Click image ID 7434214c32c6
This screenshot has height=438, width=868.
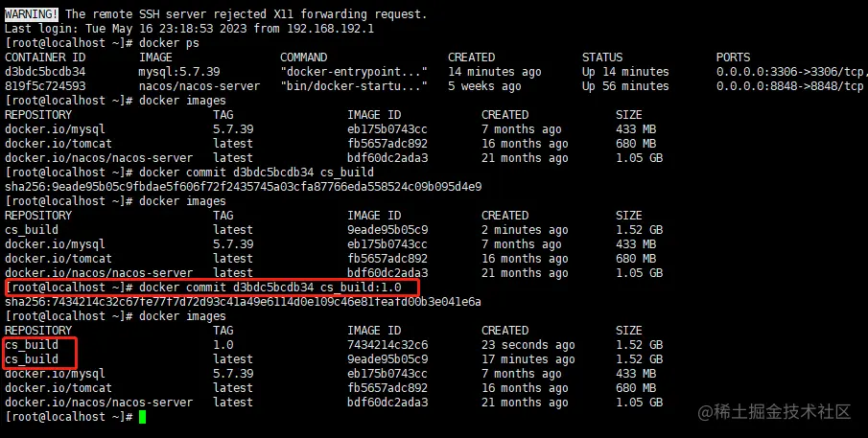tap(387, 345)
